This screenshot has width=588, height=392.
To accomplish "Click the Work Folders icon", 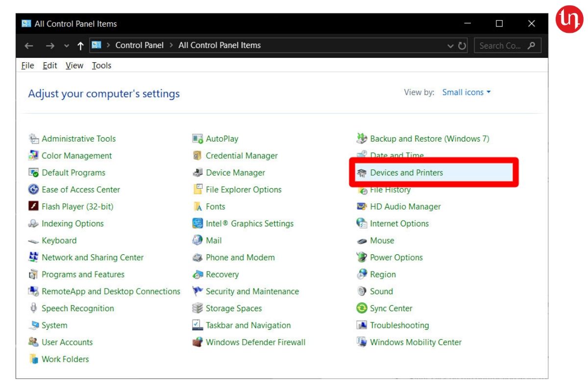I will tap(34, 359).
